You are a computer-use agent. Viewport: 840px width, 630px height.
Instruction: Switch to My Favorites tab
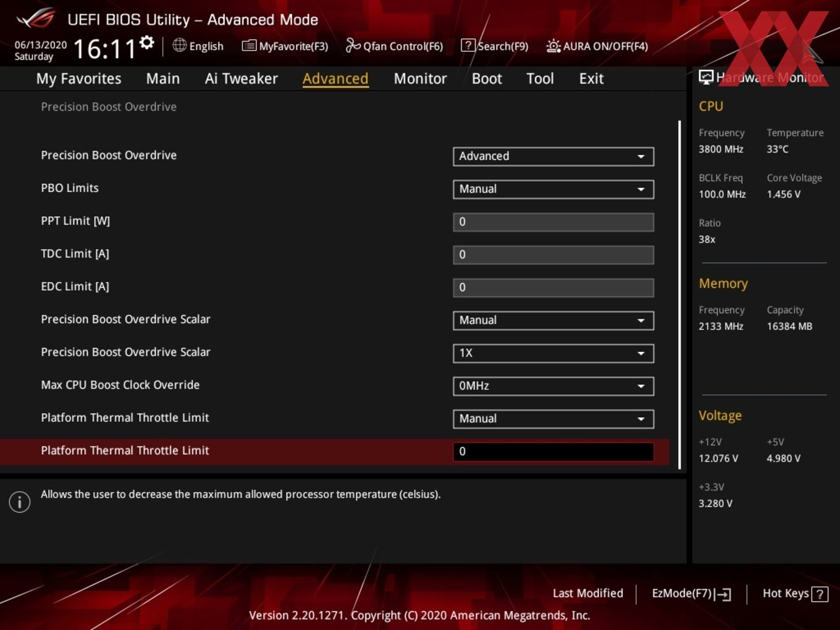(x=78, y=78)
